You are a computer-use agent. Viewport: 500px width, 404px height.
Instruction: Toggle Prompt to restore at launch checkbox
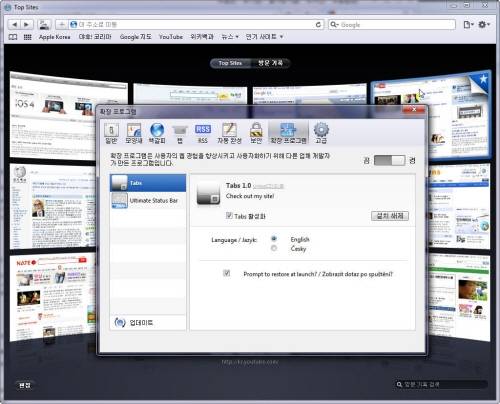point(227,273)
